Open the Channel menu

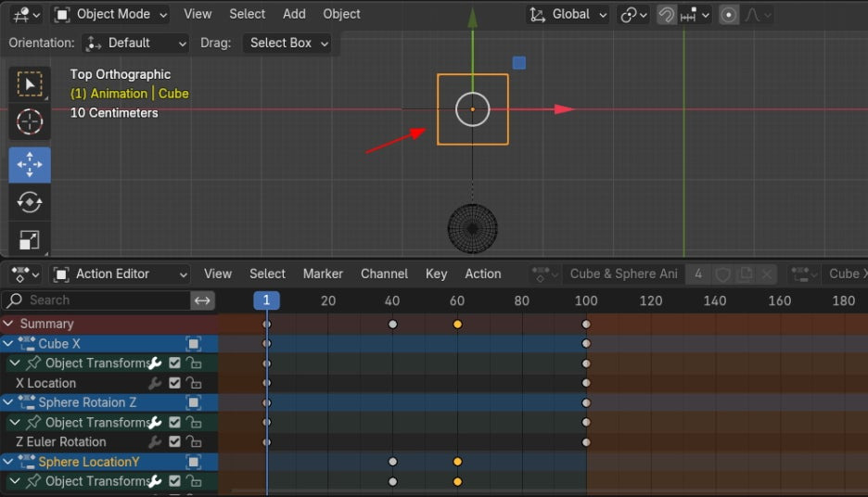click(x=384, y=274)
